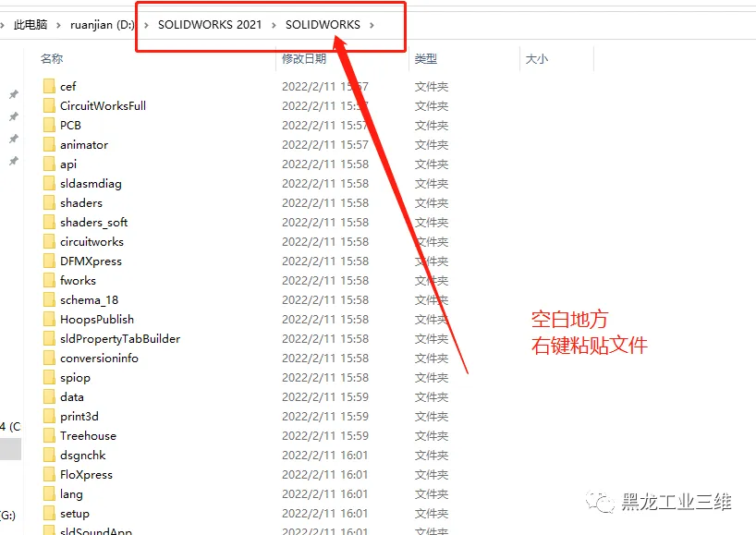
Task: Select the conversioninfo folder name
Action: click(99, 359)
